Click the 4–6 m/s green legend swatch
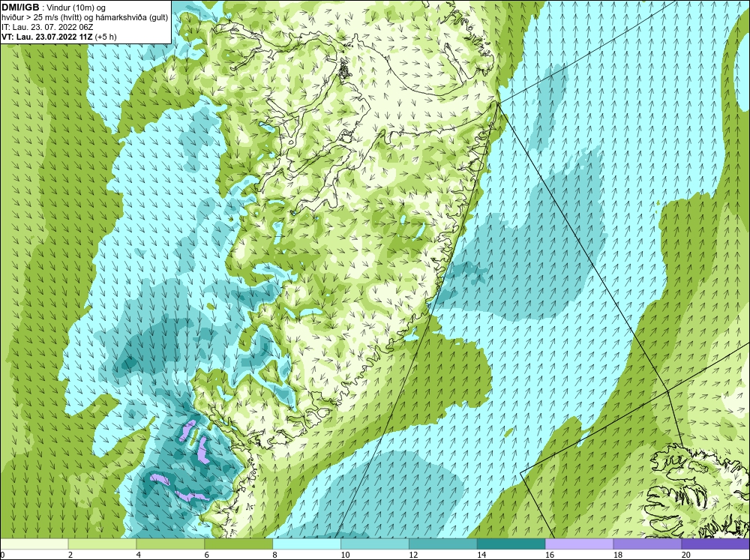Screen dimensions: 750x560 click(170, 544)
